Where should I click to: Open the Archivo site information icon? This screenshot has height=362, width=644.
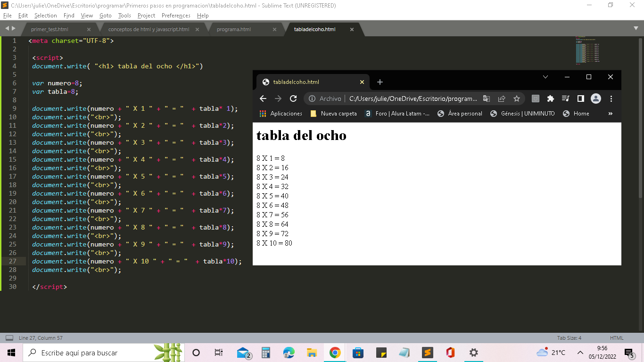[312, 99]
